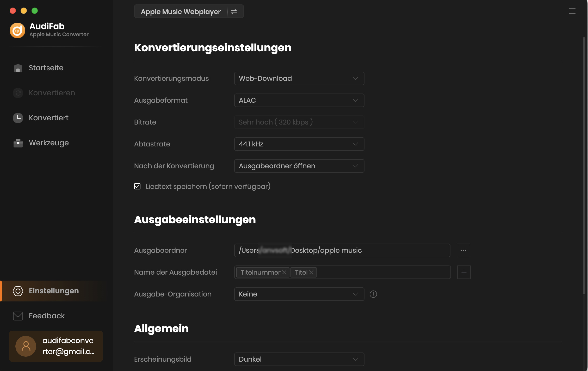Add filename tag with plus button
The image size is (588, 371).
pyautogui.click(x=464, y=272)
